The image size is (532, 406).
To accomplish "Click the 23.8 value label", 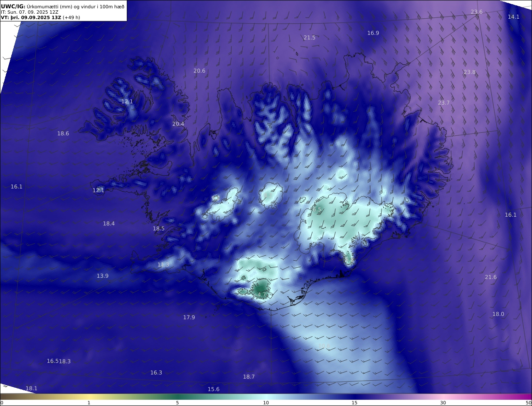I will point(469,72).
